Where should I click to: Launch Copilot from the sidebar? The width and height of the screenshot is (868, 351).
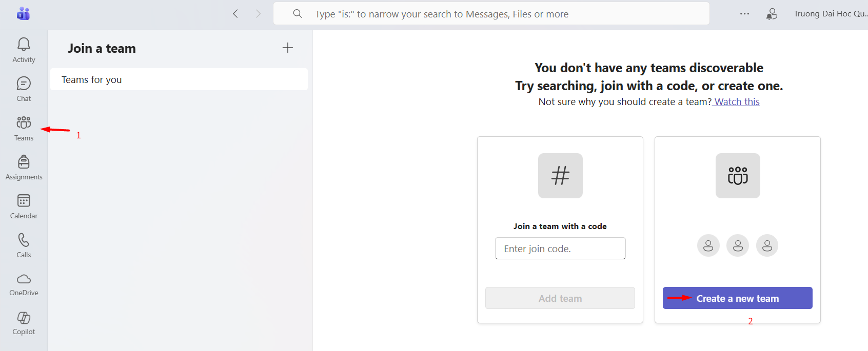click(x=24, y=323)
